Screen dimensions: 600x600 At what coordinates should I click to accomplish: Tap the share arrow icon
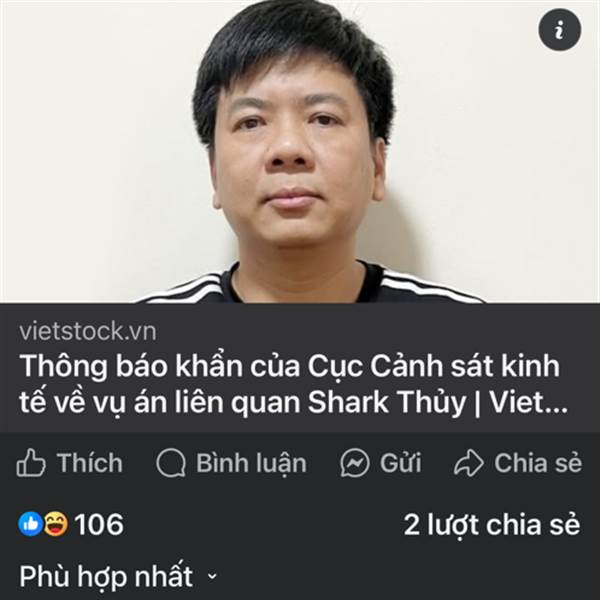point(469,463)
